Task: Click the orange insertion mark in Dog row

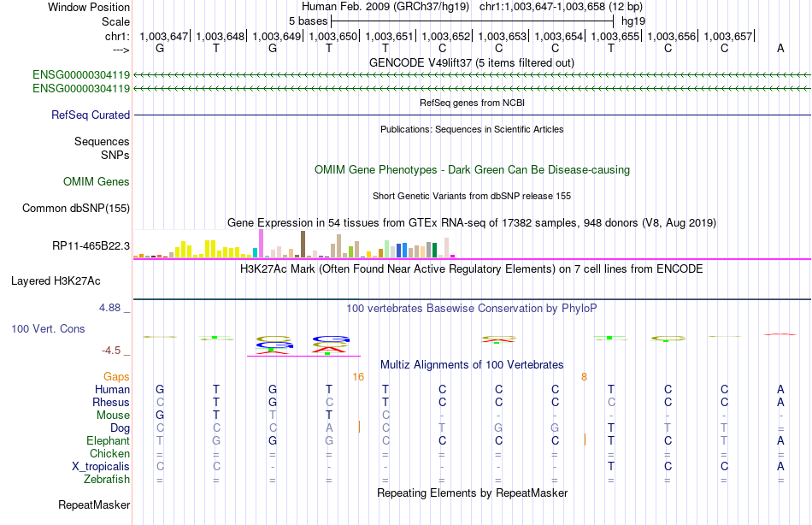Action: tap(359, 427)
